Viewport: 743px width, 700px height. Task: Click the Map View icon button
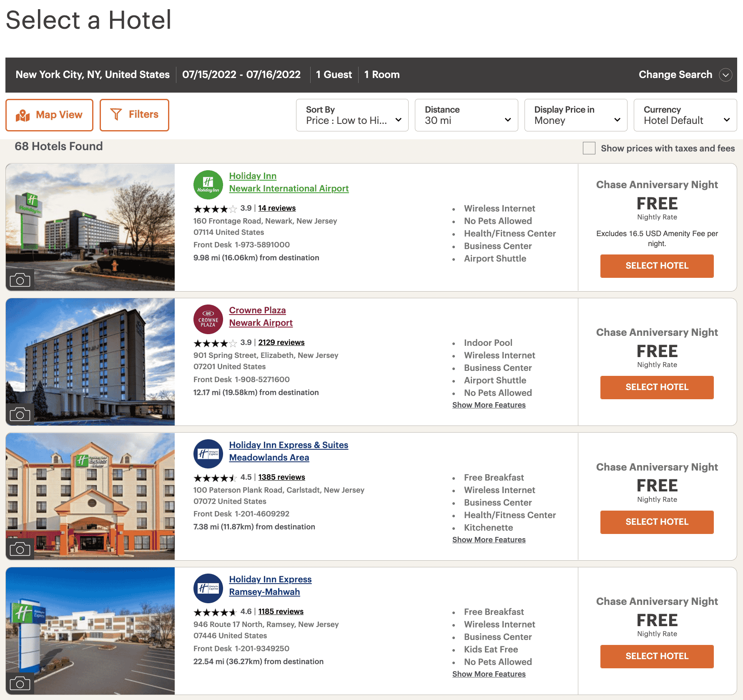[49, 115]
